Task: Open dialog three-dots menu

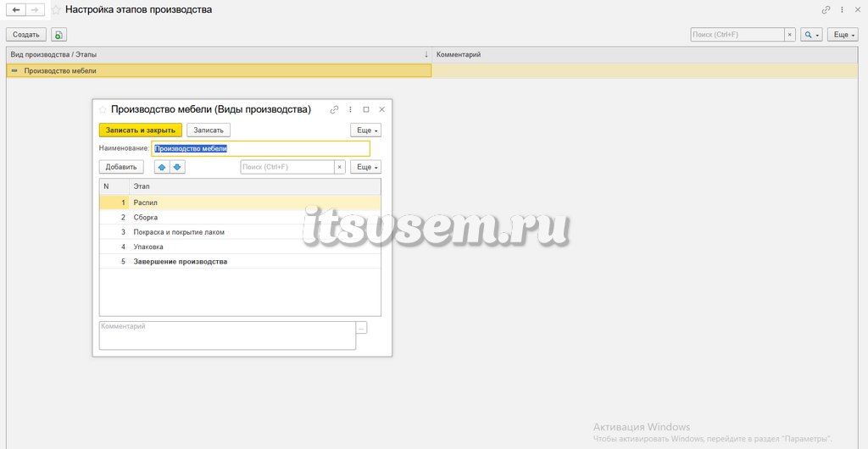Action: click(x=350, y=109)
